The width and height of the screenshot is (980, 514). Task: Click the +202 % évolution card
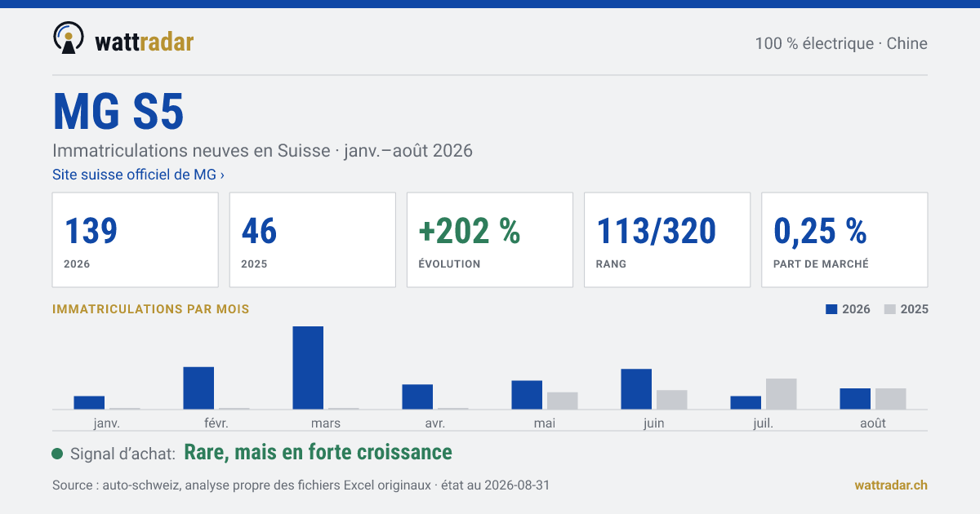(x=490, y=240)
